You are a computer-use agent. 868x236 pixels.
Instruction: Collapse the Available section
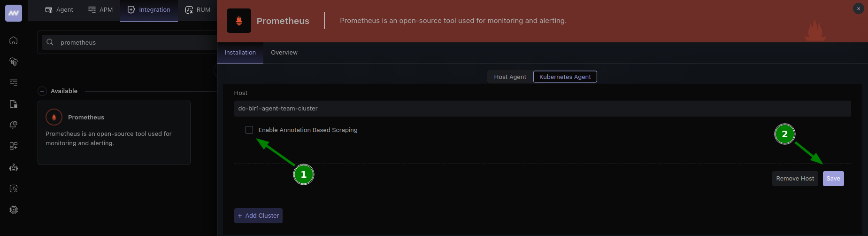point(42,91)
